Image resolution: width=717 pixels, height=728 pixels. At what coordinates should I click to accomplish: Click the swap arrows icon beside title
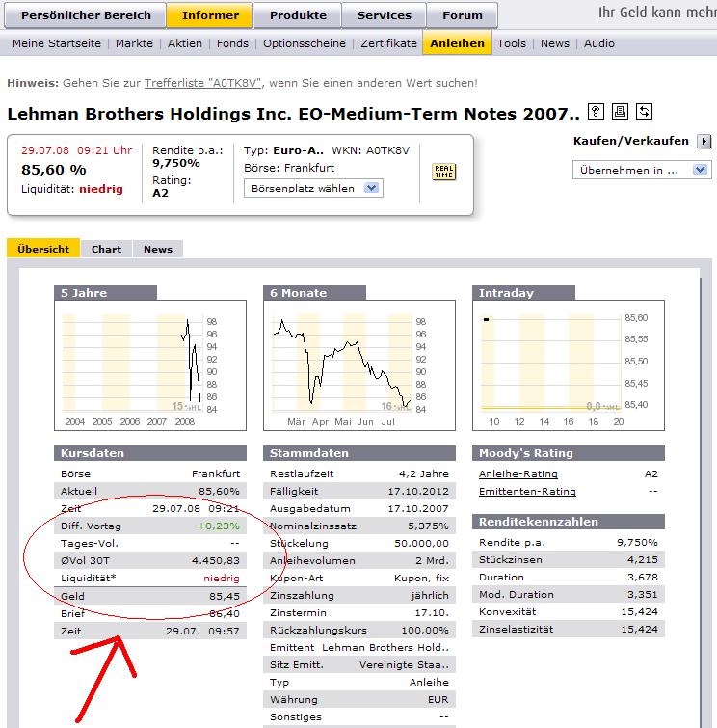(x=644, y=112)
